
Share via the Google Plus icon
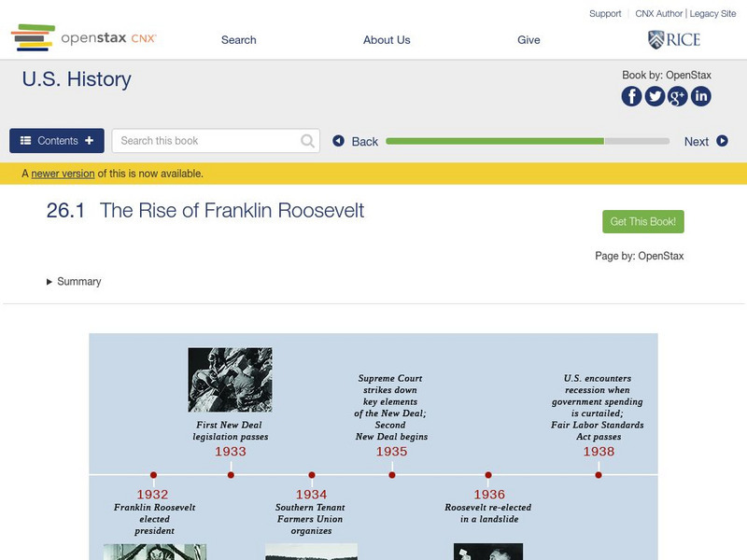click(x=678, y=96)
